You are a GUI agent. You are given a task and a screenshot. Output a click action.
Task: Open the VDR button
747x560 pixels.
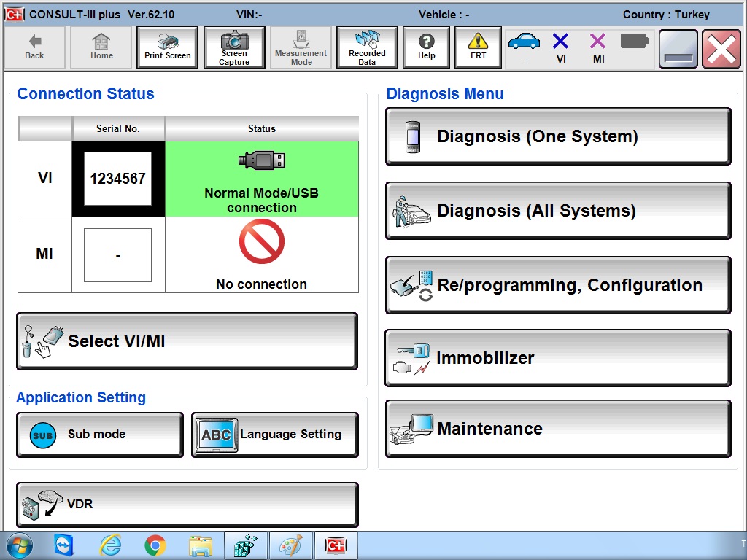187,505
